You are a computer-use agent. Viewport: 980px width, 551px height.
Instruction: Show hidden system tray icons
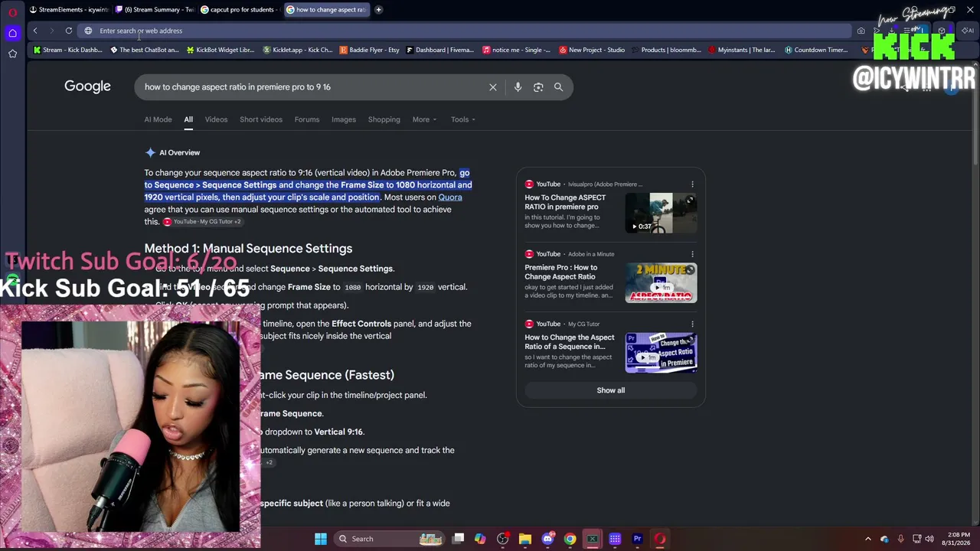click(x=868, y=539)
